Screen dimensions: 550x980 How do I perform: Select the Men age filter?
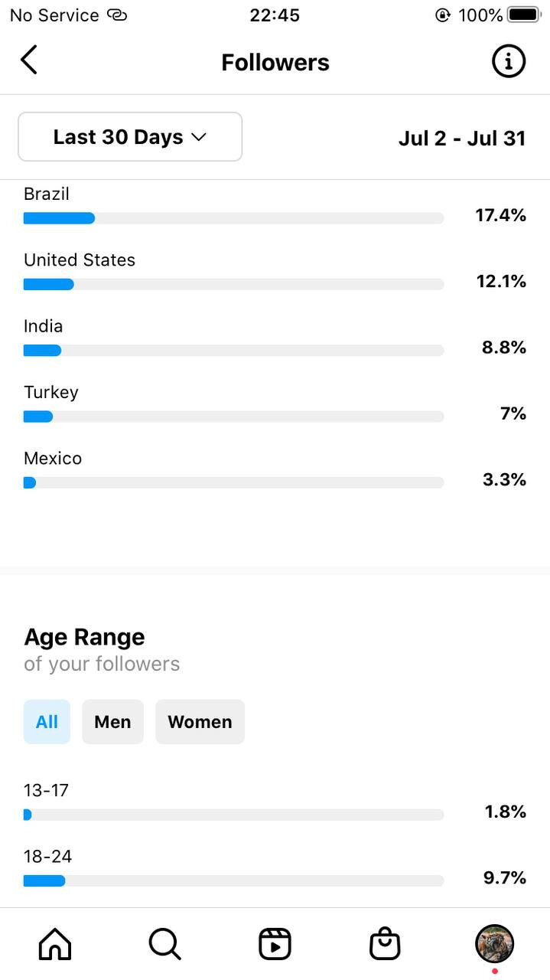tap(112, 721)
